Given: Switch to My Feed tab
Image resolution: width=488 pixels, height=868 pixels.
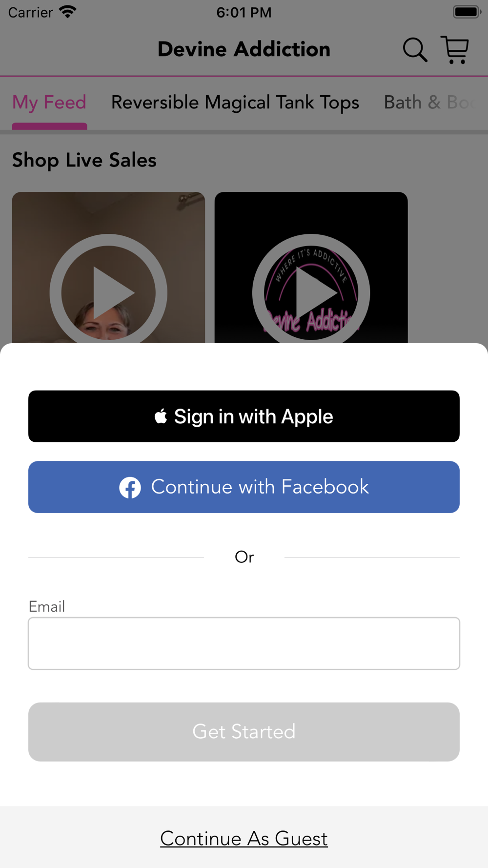Looking at the screenshot, I should [x=49, y=103].
